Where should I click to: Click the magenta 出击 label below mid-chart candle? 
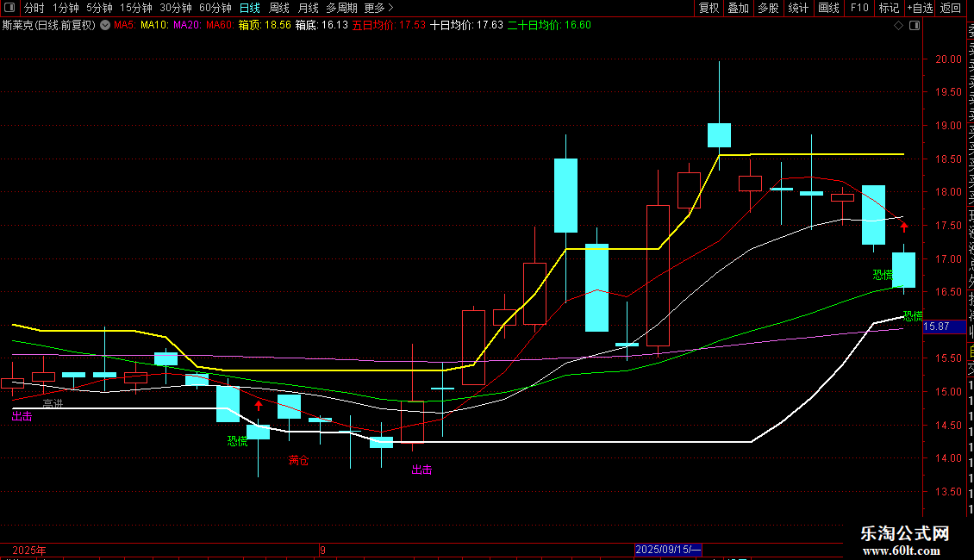[421, 470]
